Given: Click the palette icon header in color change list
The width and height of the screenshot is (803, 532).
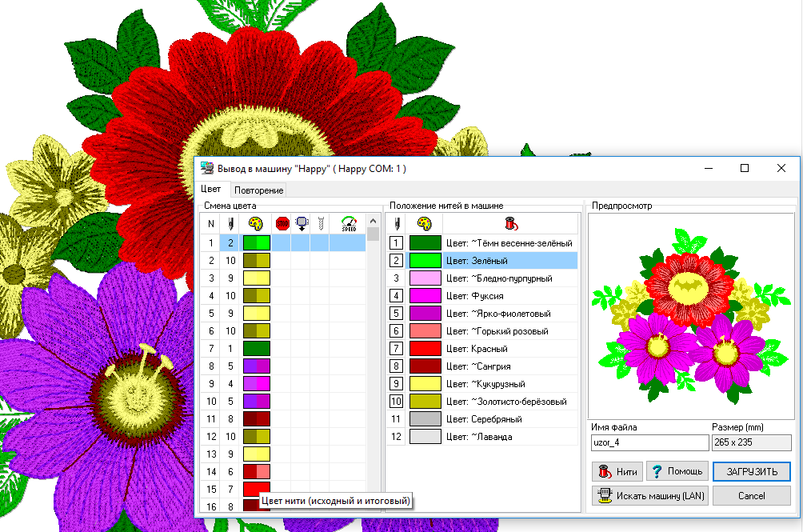Looking at the screenshot, I should (x=256, y=224).
